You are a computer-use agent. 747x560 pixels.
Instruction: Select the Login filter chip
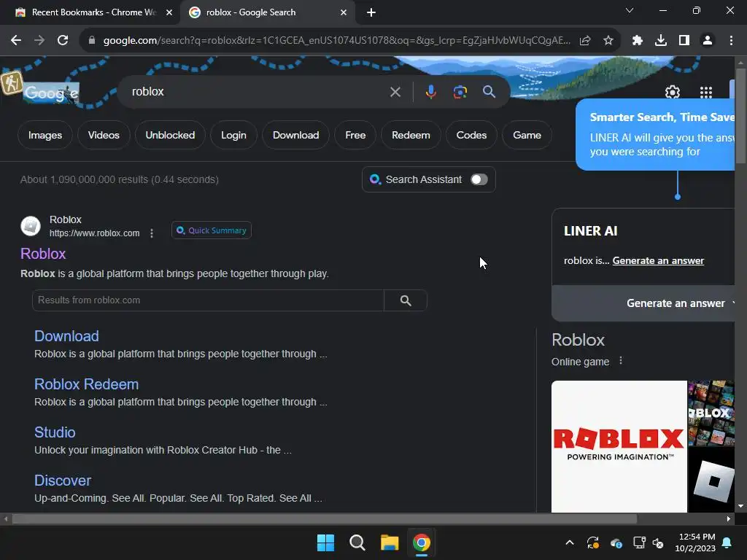tap(233, 135)
